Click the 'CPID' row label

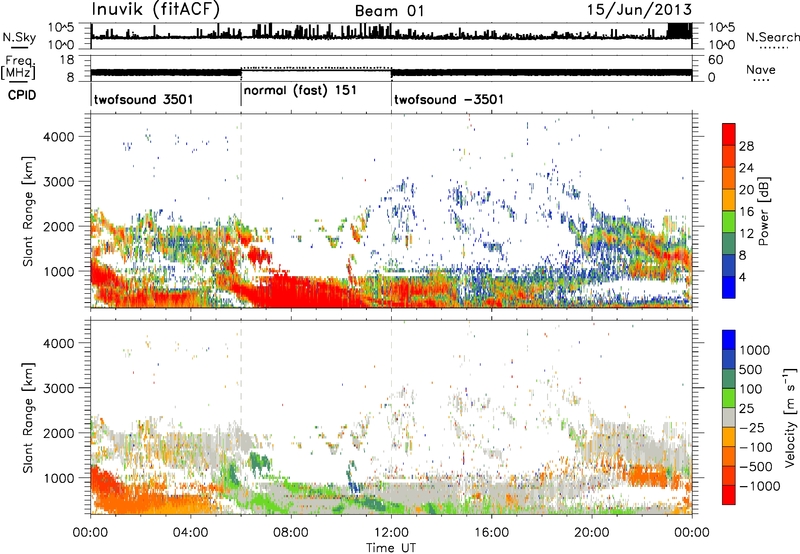coord(22,95)
